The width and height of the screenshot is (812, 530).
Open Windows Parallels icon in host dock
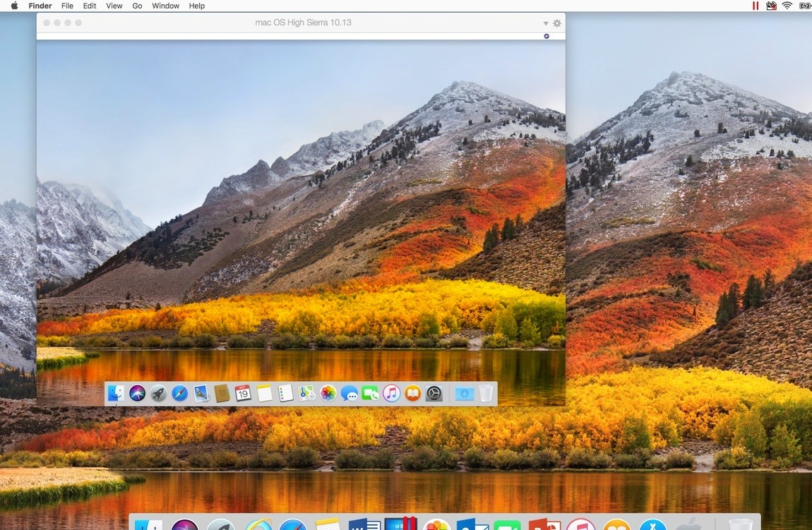[401, 523]
